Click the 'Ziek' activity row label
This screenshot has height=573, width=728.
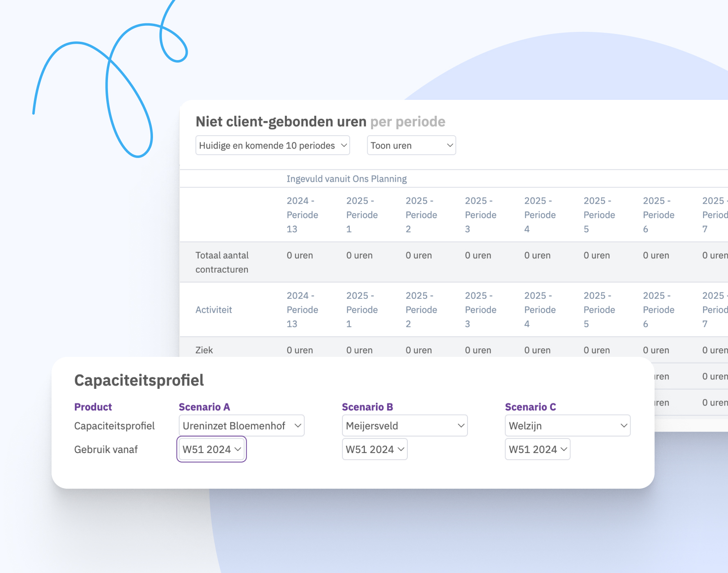click(204, 350)
